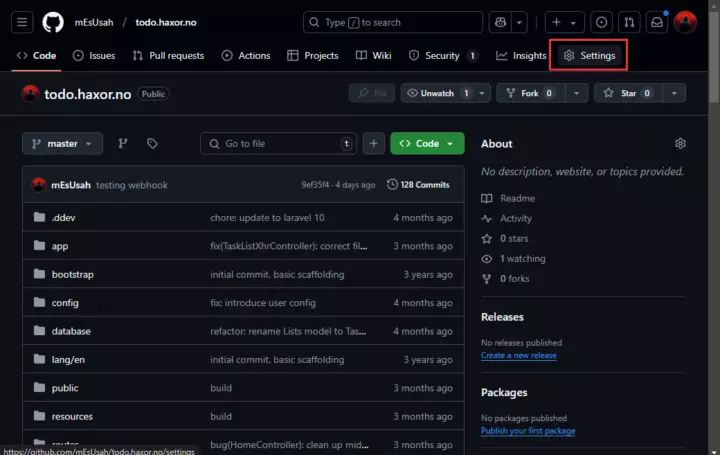
Task: Open the app folder
Action: pos(60,246)
